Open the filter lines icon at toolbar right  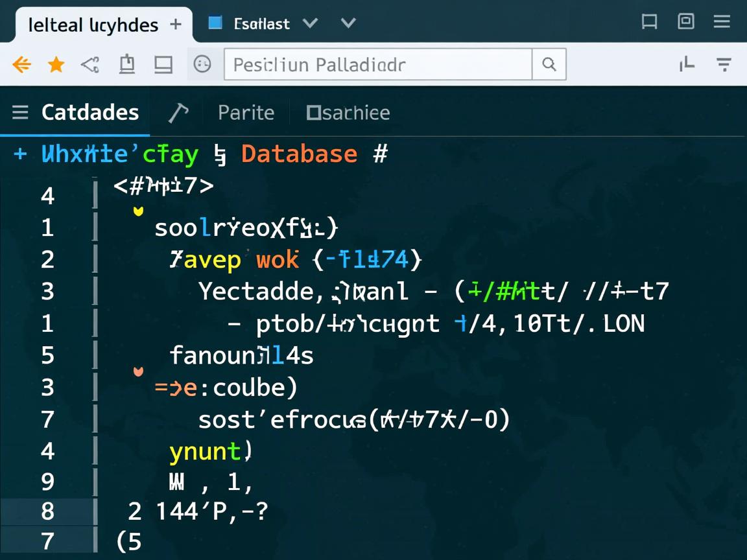(724, 64)
